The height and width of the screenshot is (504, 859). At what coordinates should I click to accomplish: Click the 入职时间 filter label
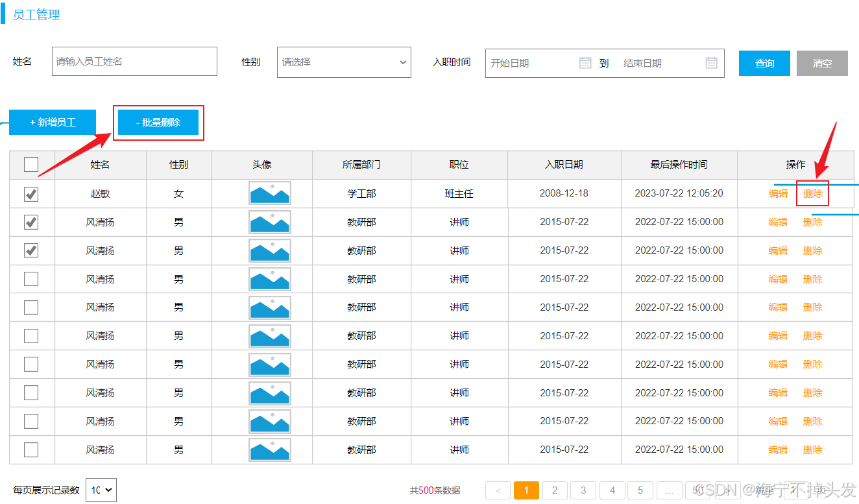click(452, 62)
